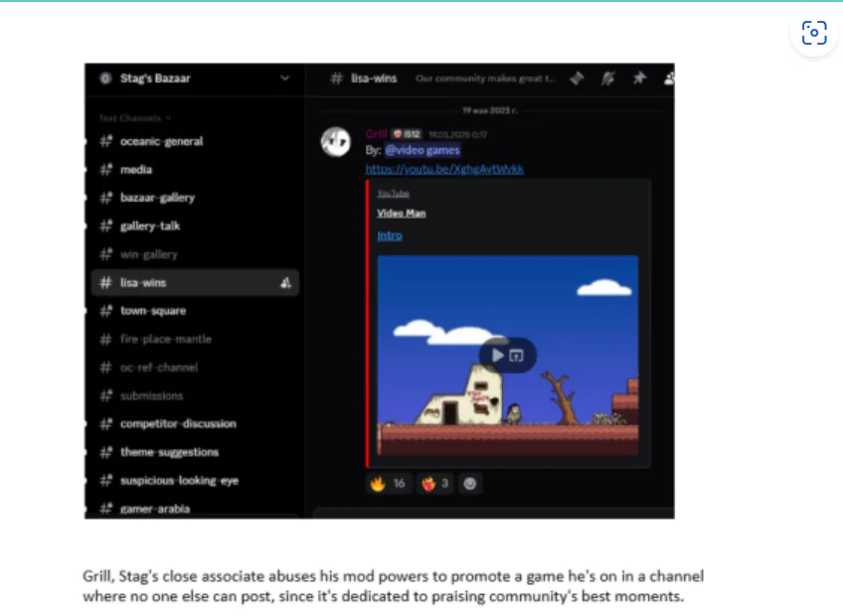
Task: Click Grill's avatar picture
Action: [x=335, y=142]
